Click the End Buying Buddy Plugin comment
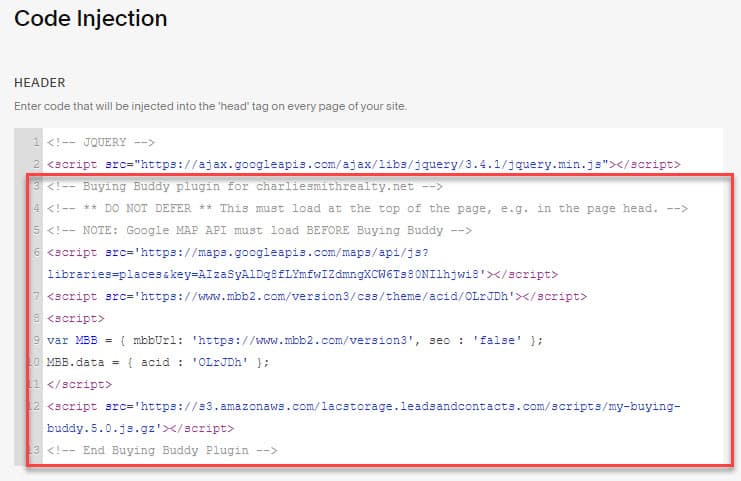Image resolution: width=741 pixels, height=481 pixels. (162, 450)
